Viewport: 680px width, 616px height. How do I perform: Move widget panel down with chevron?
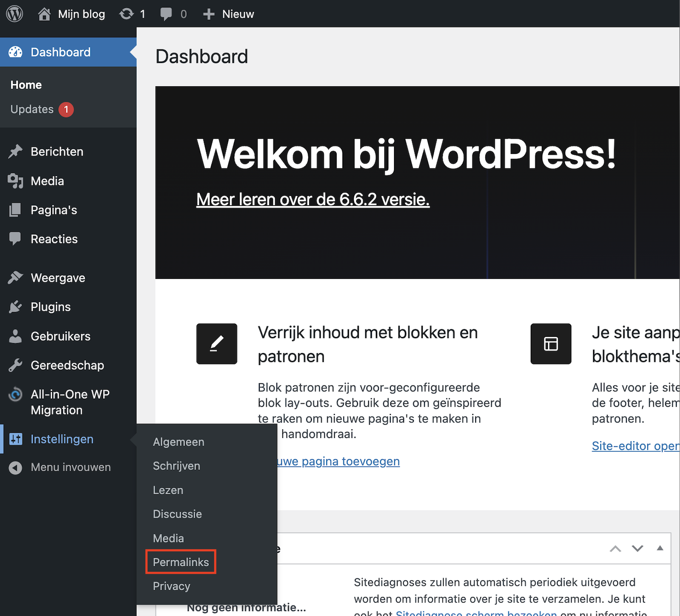coord(638,549)
